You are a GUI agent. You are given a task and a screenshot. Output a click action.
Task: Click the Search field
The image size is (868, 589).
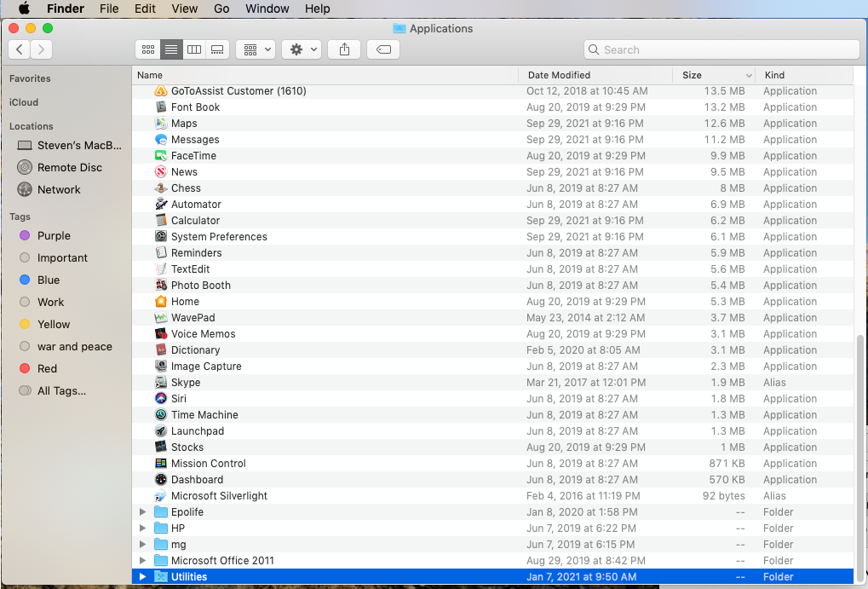pos(721,50)
